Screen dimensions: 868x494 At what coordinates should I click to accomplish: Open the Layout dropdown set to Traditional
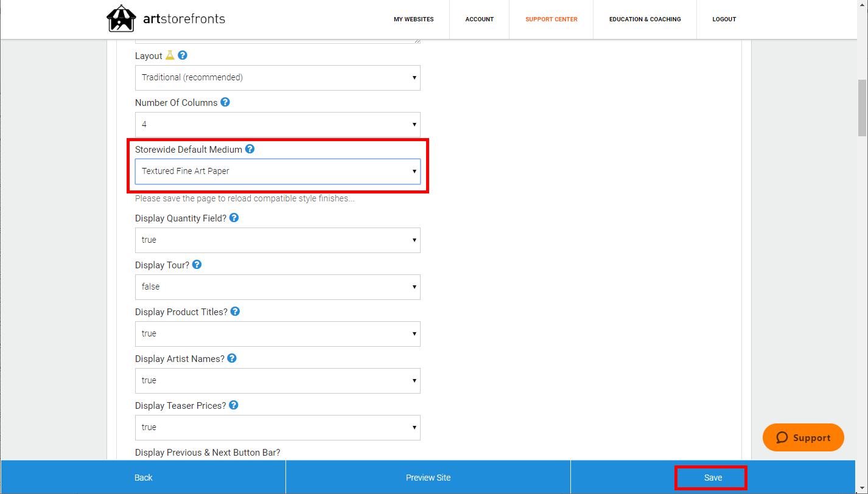pos(278,78)
